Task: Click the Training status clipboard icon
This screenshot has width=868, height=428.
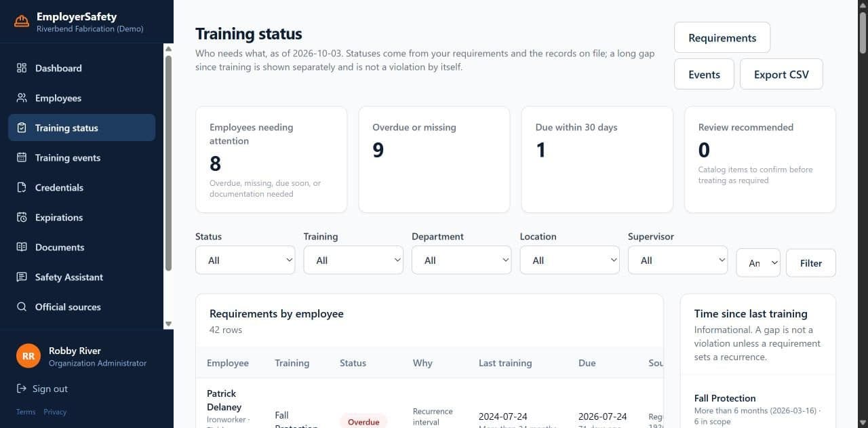Action: 22,128
